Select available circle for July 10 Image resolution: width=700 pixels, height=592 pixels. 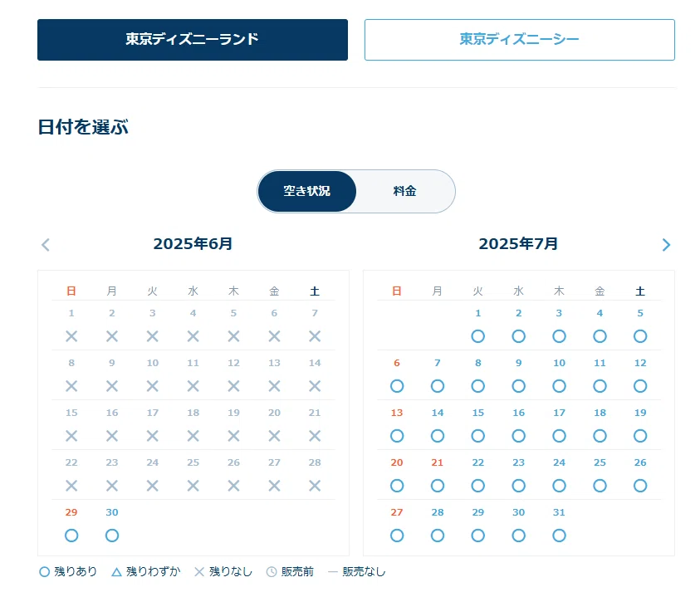coord(560,386)
